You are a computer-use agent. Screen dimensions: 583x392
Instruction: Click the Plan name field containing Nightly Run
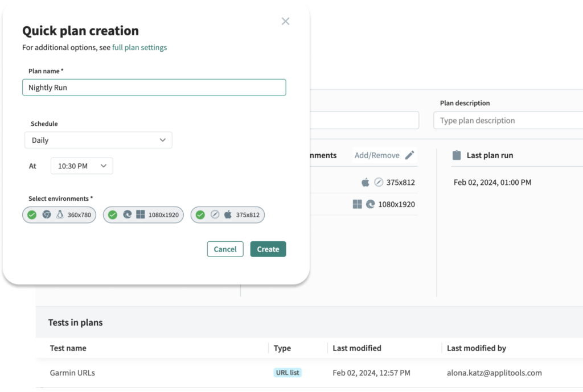tap(154, 87)
